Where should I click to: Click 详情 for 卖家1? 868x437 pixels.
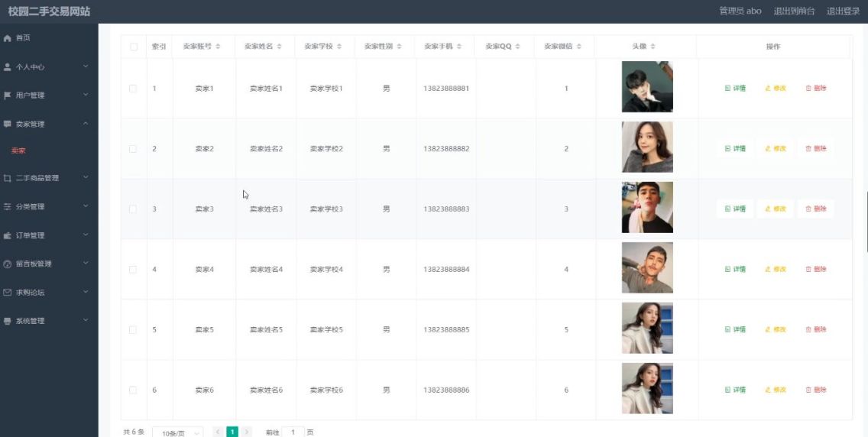(x=735, y=89)
